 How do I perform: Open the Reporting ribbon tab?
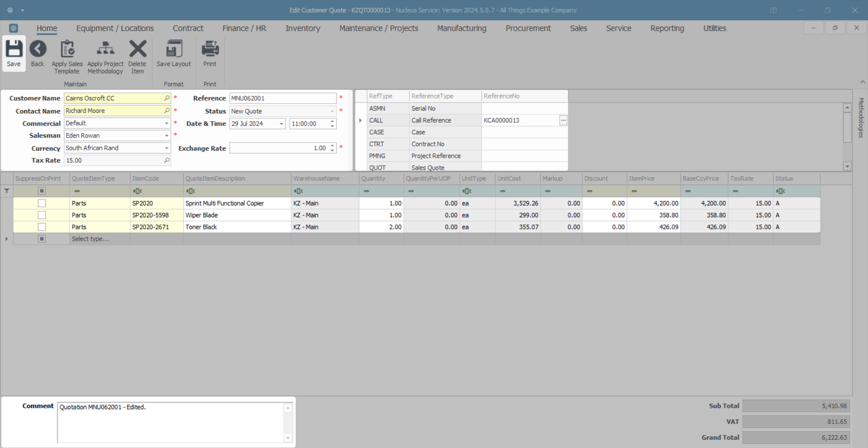click(x=667, y=28)
